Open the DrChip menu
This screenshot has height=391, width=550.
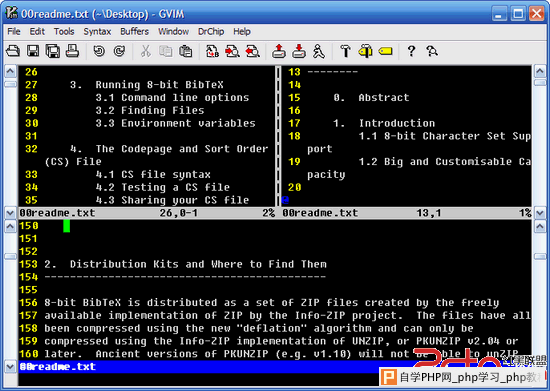pyautogui.click(x=211, y=32)
